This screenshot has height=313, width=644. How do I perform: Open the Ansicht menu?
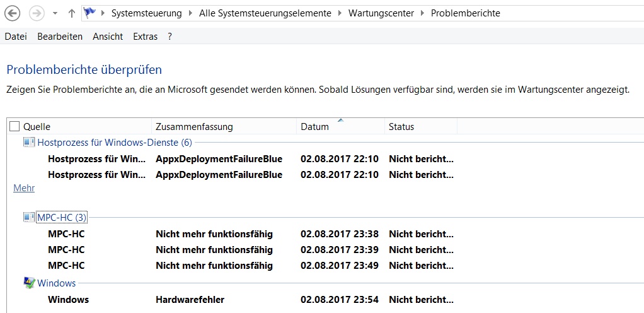108,37
